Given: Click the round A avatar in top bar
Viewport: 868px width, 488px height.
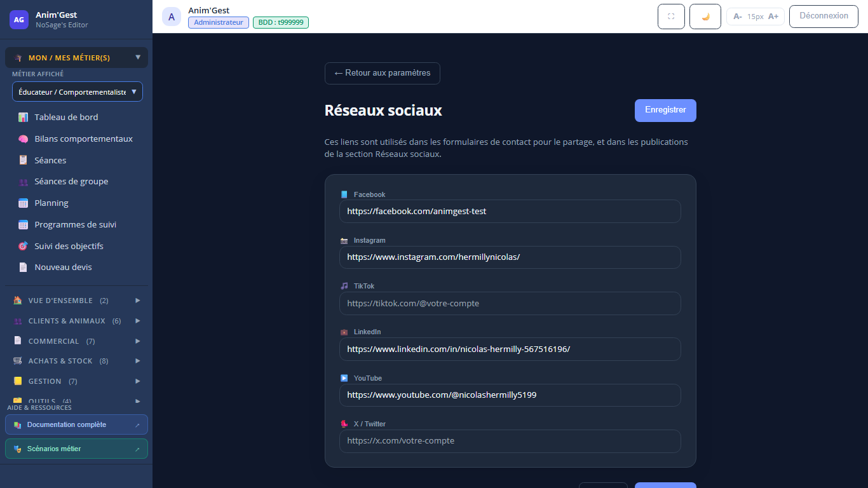Looking at the screenshot, I should (x=172, y=17).
